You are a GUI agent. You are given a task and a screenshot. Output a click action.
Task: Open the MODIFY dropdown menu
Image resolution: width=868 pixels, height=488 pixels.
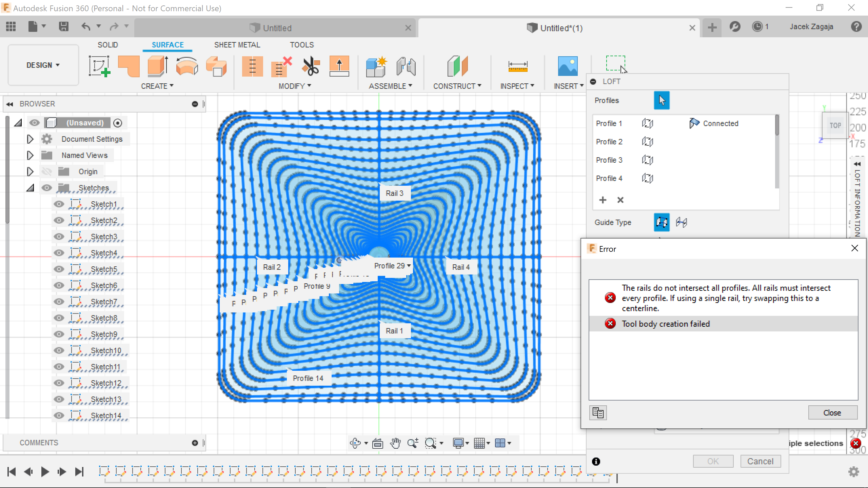pyautogui.click(x=295, y=86)
